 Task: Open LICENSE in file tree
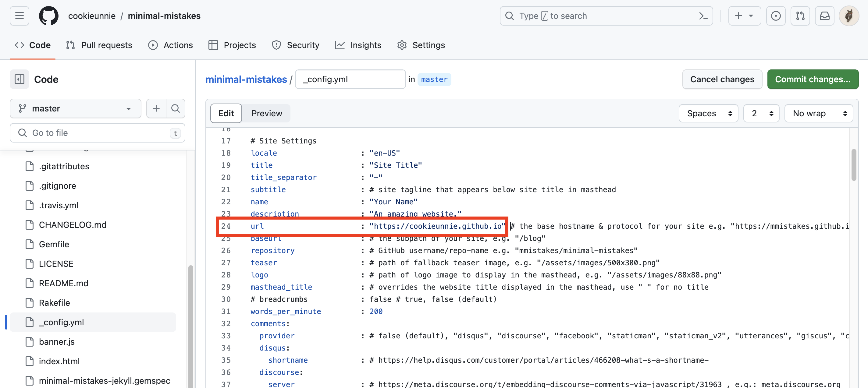56,264
